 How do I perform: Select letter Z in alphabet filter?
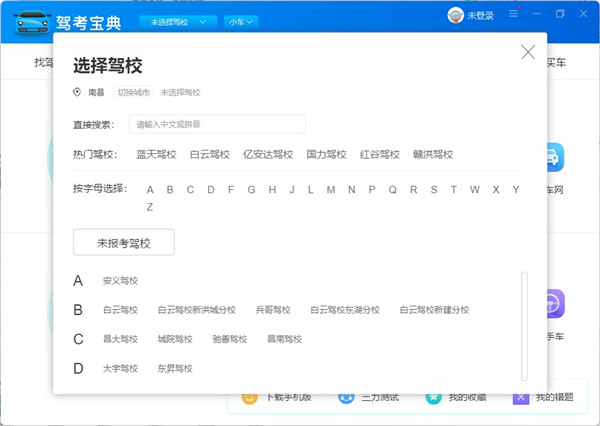[x=150, y=207]
